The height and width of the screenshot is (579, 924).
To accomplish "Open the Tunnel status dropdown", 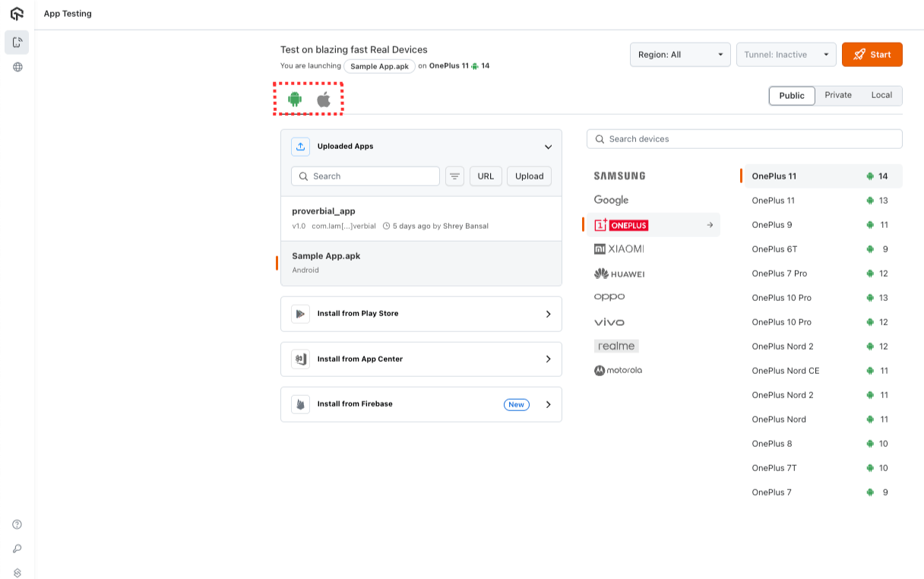I will pyautogui.click(x=786, y=54).
